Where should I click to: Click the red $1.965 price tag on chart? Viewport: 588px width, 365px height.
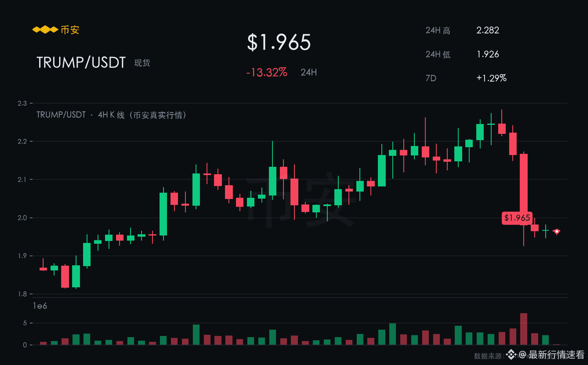[x=517, y=218]
